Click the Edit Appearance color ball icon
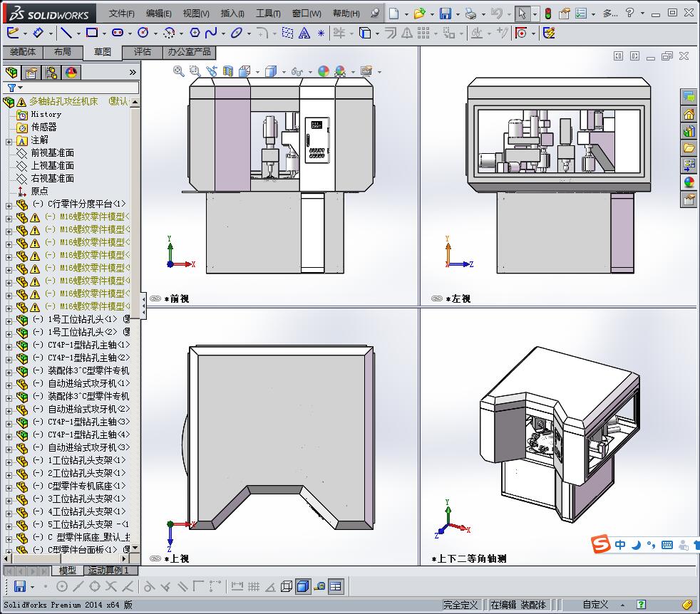Image resolution: width=700 pixels, height=614 pixels. pos(323,71)
